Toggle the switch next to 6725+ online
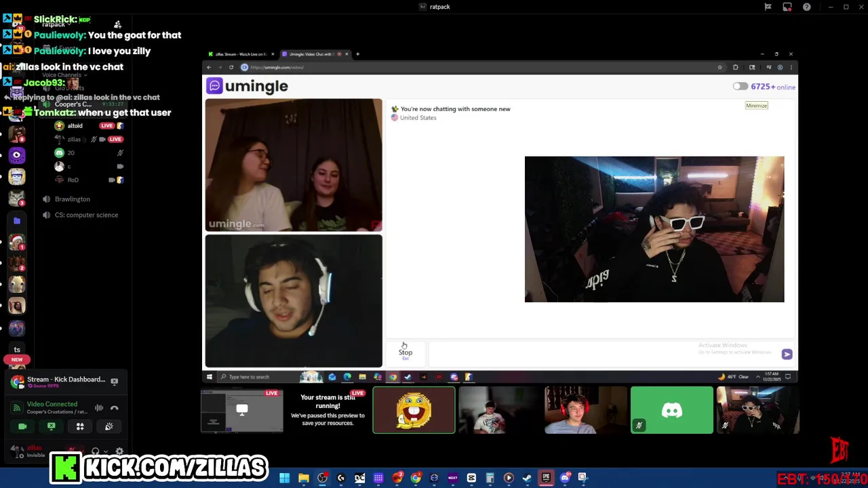Screen dimensions: 868x488 740,87
